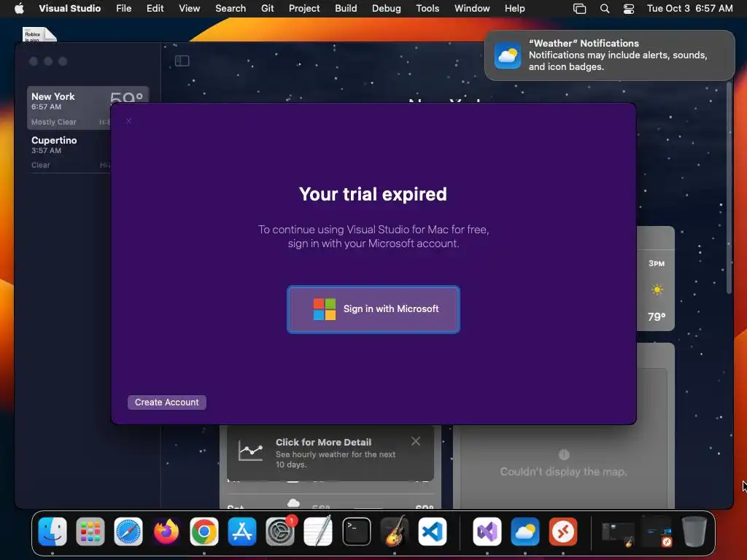
Task: Open TextEdit from the Dock
Action: [318, 532]
